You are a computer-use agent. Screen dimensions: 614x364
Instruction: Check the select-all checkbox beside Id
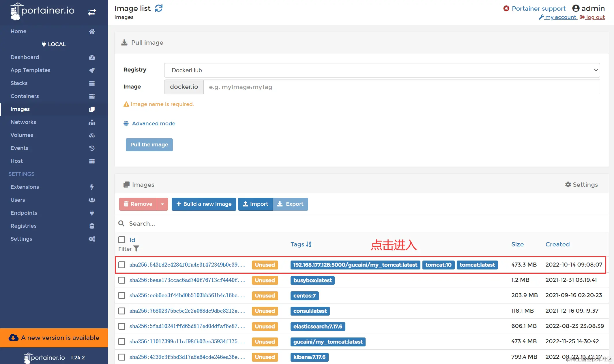122,240
